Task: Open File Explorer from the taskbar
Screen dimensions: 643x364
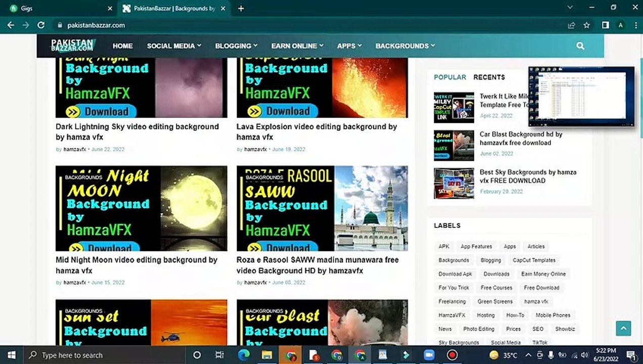Action: point(267,355)
